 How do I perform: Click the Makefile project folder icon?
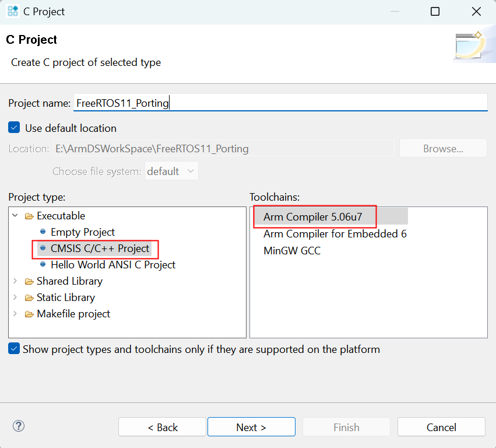coord(29,314)
